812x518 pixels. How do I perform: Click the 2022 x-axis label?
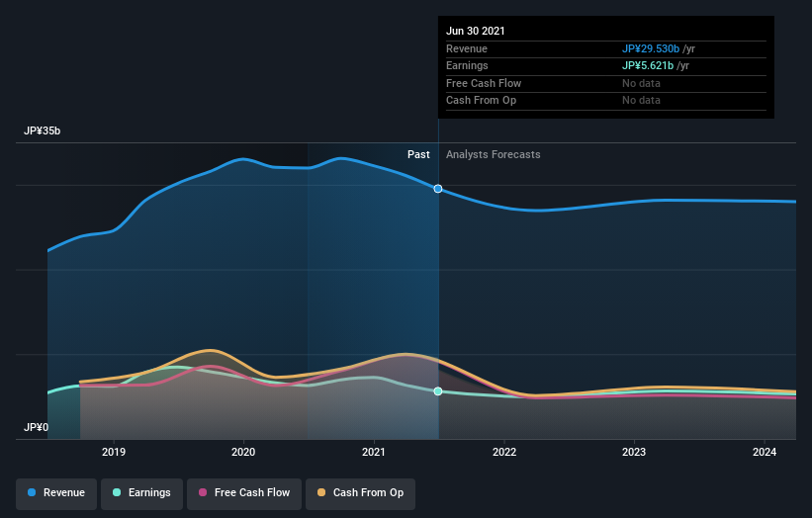tap(504, 452)
